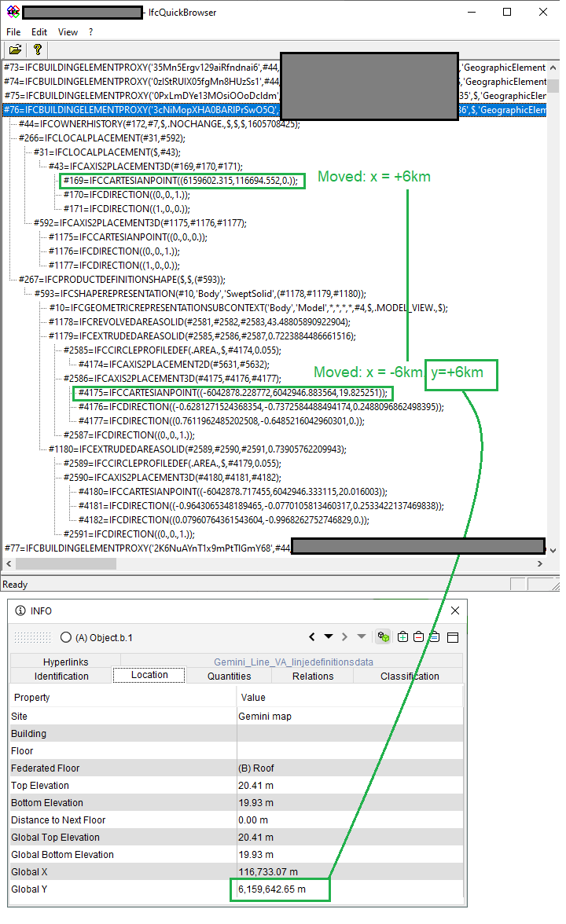Click the Global Y value 6,159,642.65 m
This screenshot has height=924, width=566.
coord(272,889)
